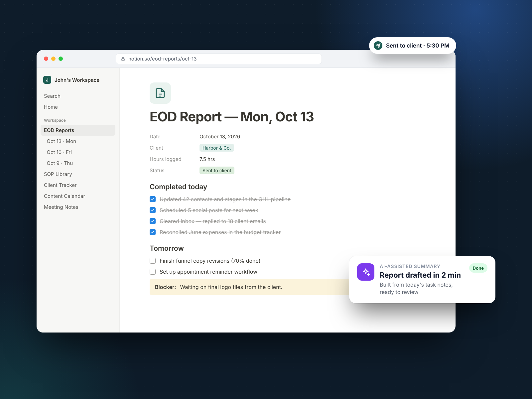
Task: Click the 'Hours logged' property label
Action: click(166, 159)
